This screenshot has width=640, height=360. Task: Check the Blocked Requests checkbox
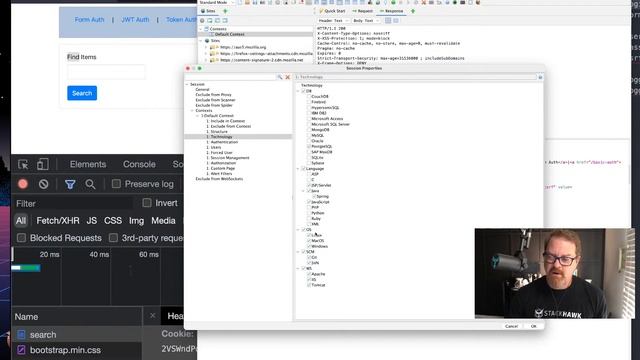21,238
